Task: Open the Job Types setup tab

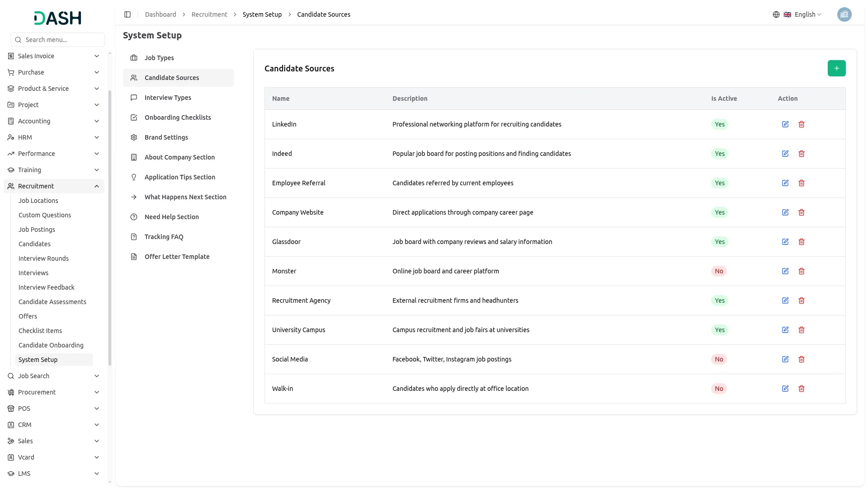Action: coord(178,58)
